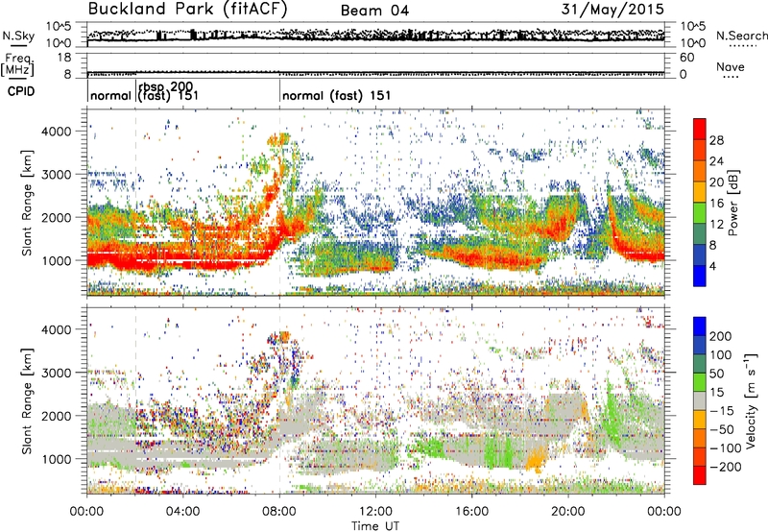Click the '04:00' time axis label
The height and width of the screenshot is (532, 768).
tap(182, 512)
